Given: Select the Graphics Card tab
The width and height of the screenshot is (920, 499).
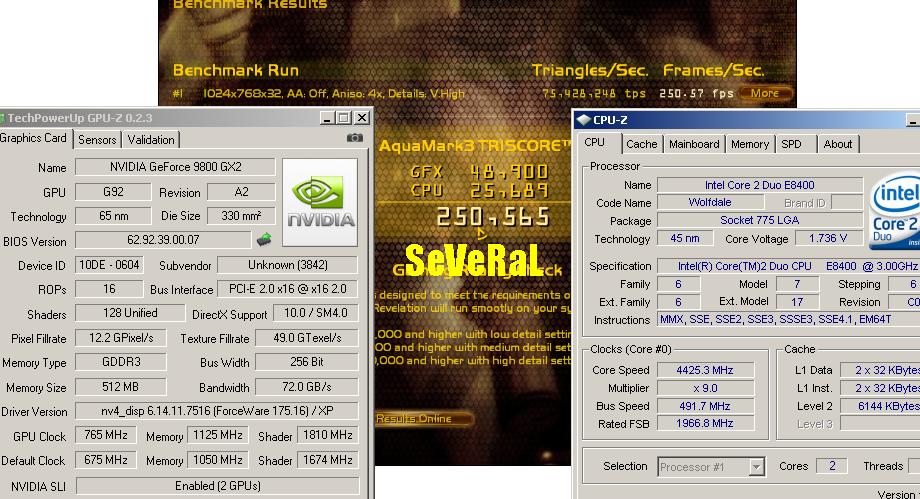Looking at the screenshot, I should click(x=33, y=138).
